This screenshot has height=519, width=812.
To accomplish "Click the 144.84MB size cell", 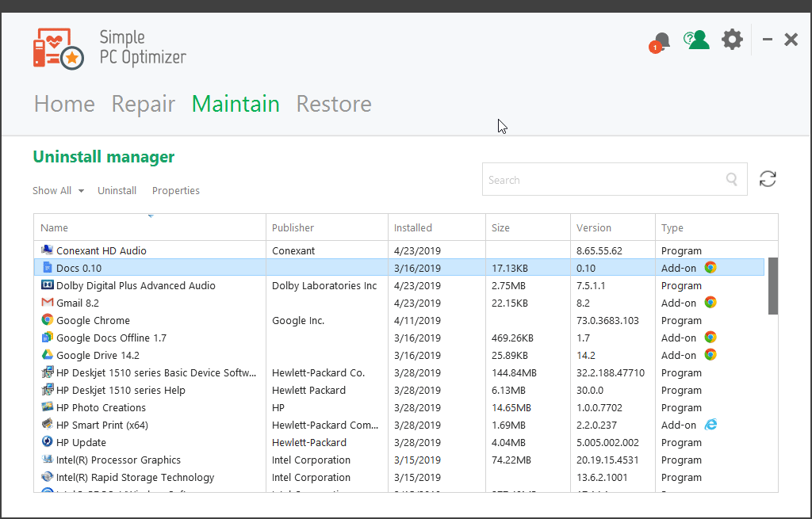I will [x=514, y=372].
